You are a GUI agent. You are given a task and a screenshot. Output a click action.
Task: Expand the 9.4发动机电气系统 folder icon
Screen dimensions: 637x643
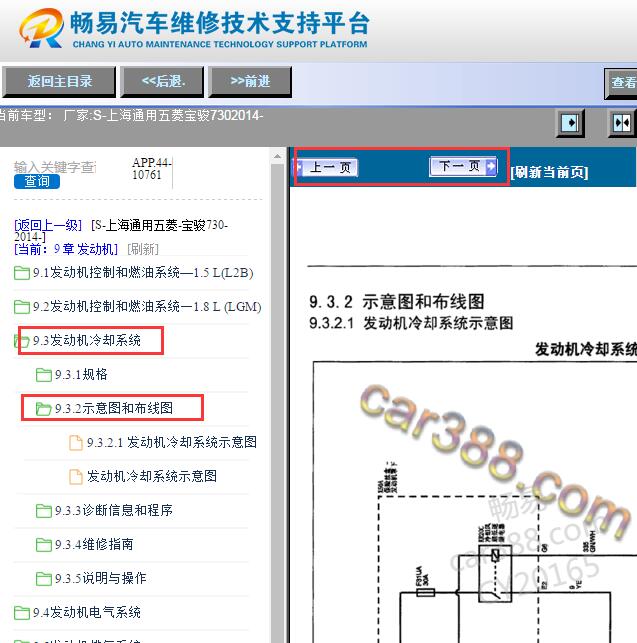click(22, 613)
